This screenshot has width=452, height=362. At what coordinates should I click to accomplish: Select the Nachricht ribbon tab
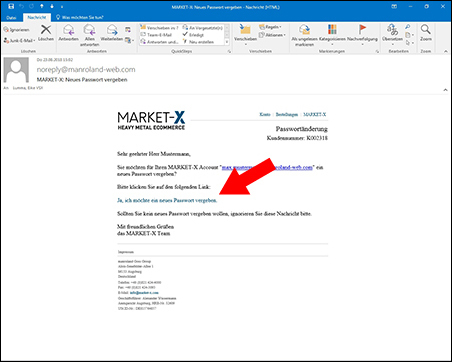click(37, 17)
